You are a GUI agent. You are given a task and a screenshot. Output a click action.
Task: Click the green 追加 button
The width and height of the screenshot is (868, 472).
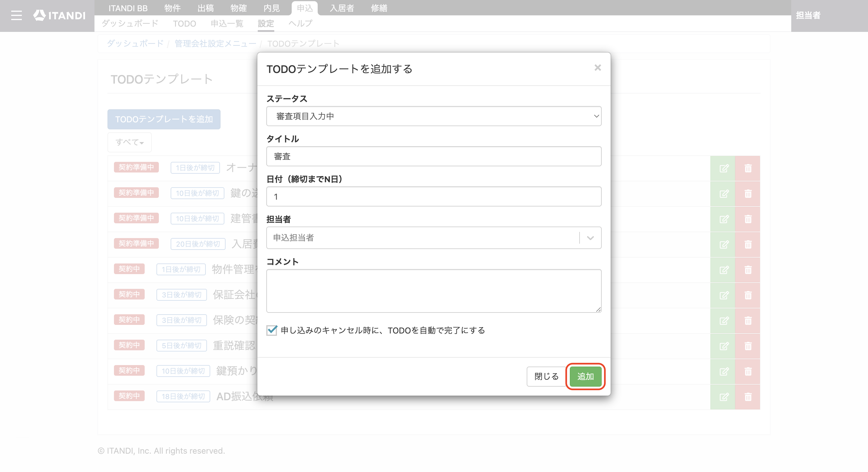click(x=585, y=376)
